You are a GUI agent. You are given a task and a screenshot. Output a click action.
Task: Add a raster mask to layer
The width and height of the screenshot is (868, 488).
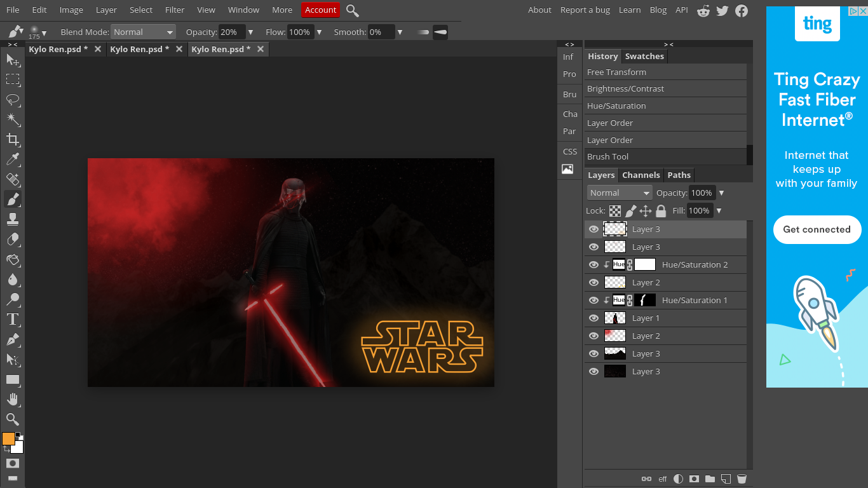coord(695,479)
